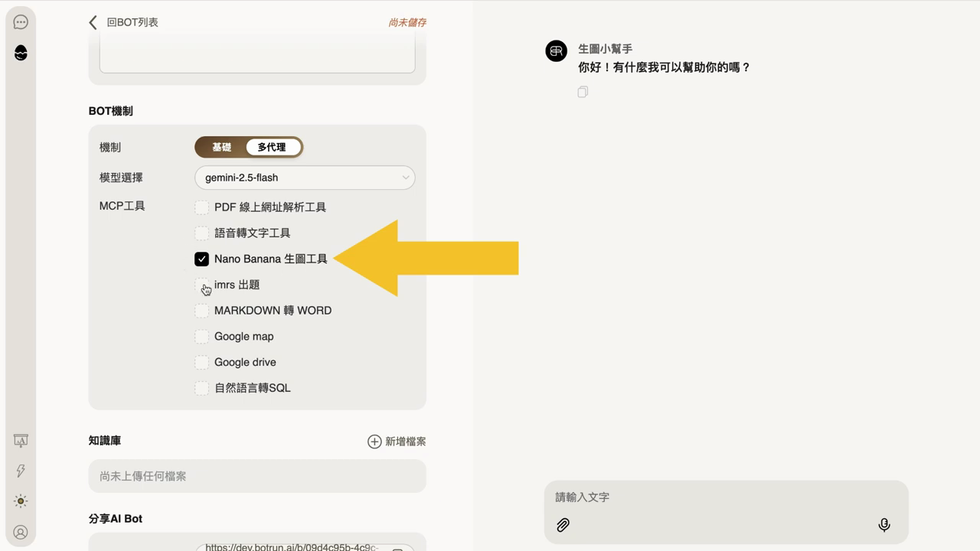
Task: Click the 知識庫 heading
Action: click(105, 441)
